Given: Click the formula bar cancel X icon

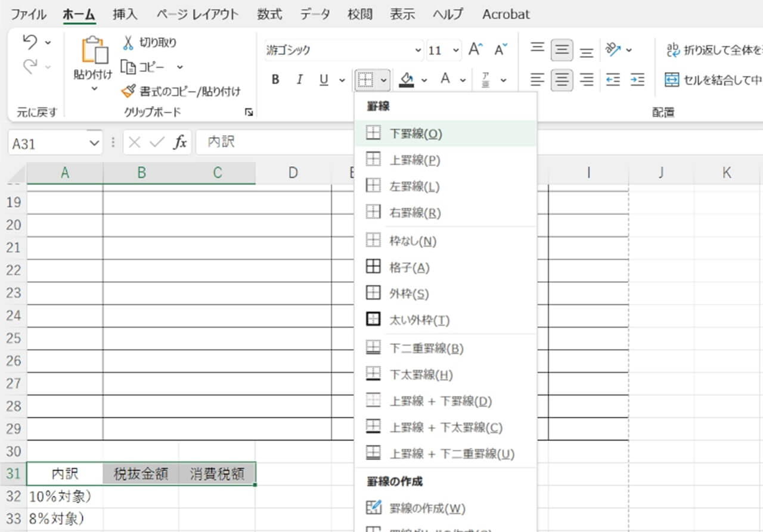Looking at the screenshot, I should tap(135, 142).
